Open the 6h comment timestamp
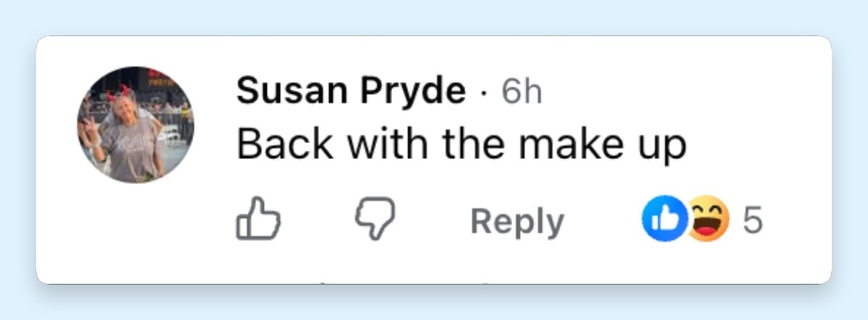Screen dimensions: 868x320 click(522, 92)
